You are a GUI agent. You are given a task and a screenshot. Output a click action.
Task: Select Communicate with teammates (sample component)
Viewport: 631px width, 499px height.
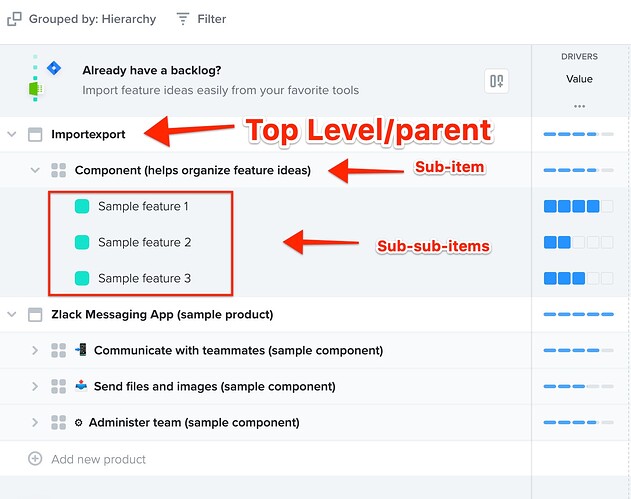[238, 351]
